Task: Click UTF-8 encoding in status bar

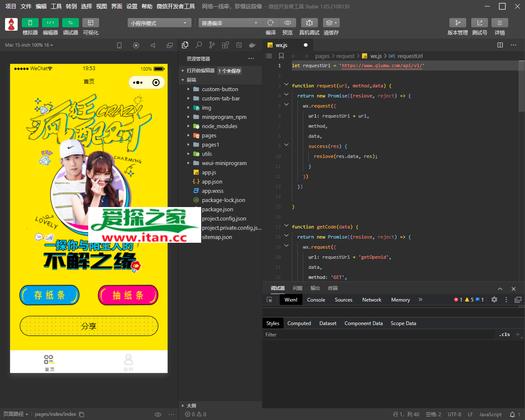Action: [x=454, y=415]
